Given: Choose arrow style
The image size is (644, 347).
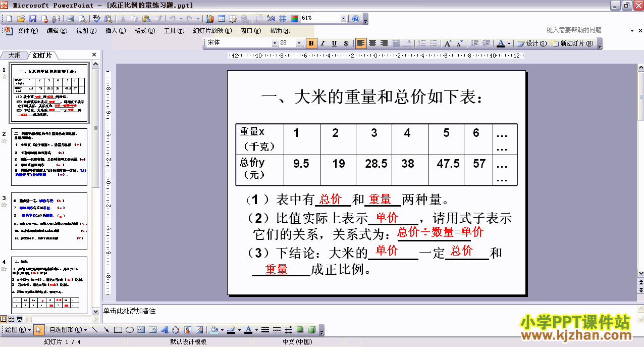Looking at the screenshot, I should (288, 330).
